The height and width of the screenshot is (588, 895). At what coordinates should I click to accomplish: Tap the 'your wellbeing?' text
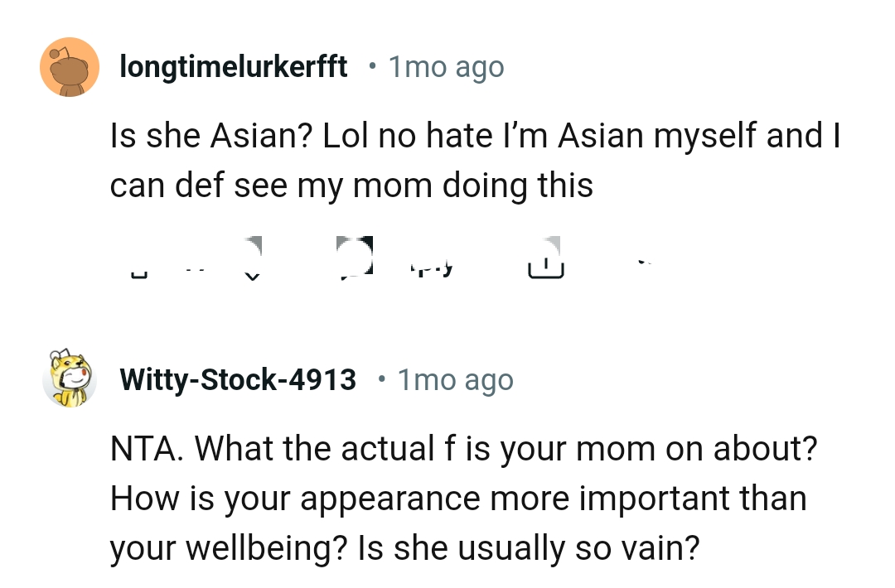(229, 548)
